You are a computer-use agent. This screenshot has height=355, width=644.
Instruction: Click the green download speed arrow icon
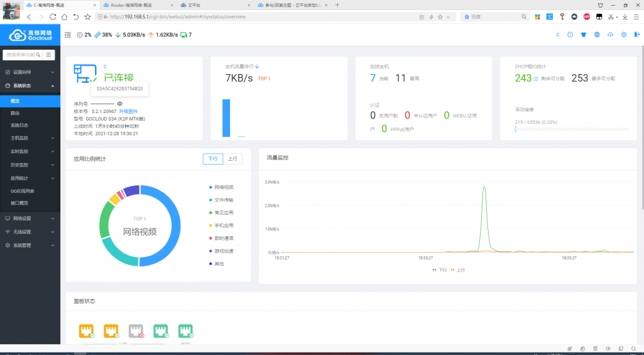(118, 35)
